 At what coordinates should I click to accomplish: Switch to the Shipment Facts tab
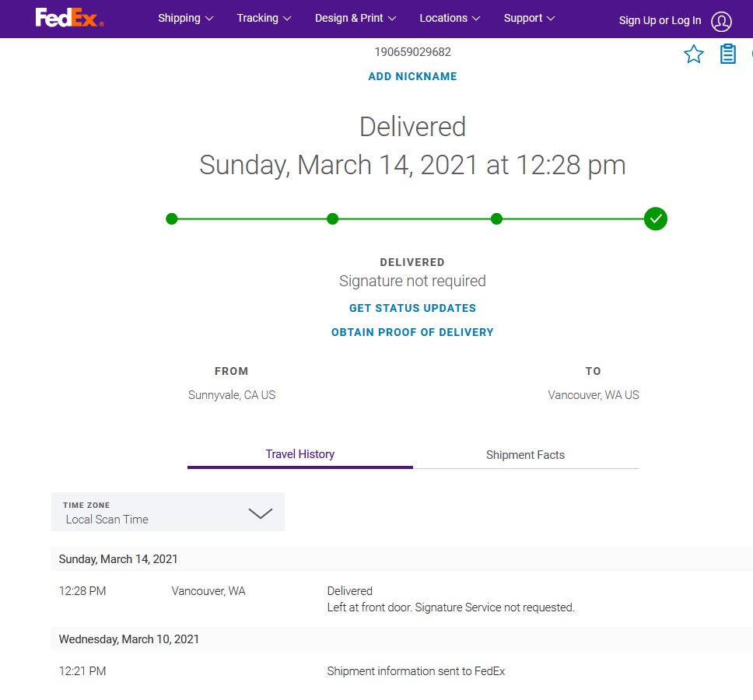pos(525,455)
